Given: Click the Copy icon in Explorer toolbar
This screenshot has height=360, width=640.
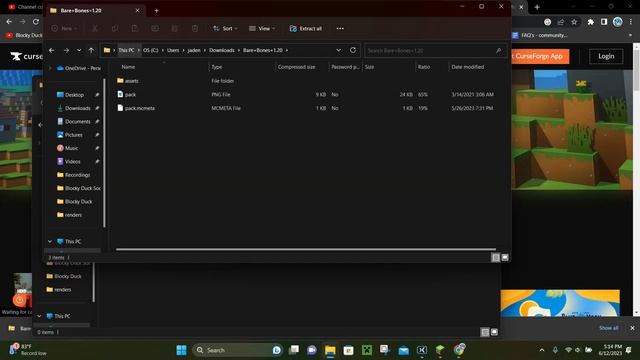Looking at the screenshot, I should (x=115, y=28).
